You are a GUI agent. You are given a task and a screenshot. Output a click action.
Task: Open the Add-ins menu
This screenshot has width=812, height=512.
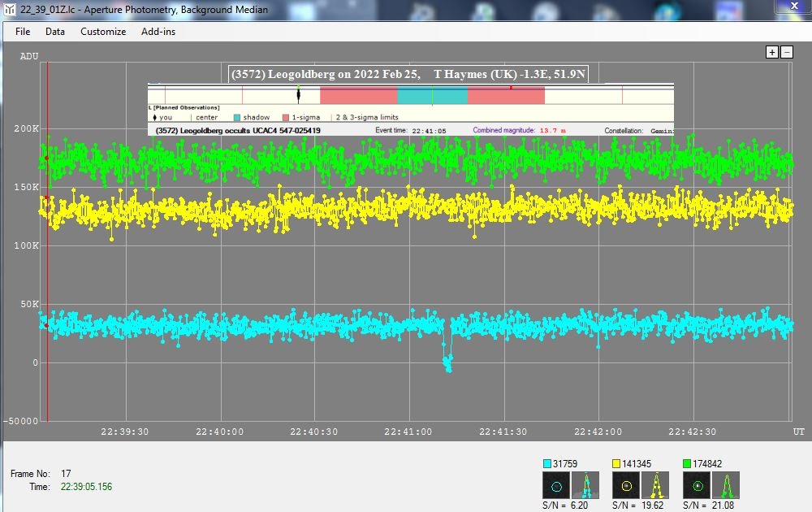coord(158,32)
